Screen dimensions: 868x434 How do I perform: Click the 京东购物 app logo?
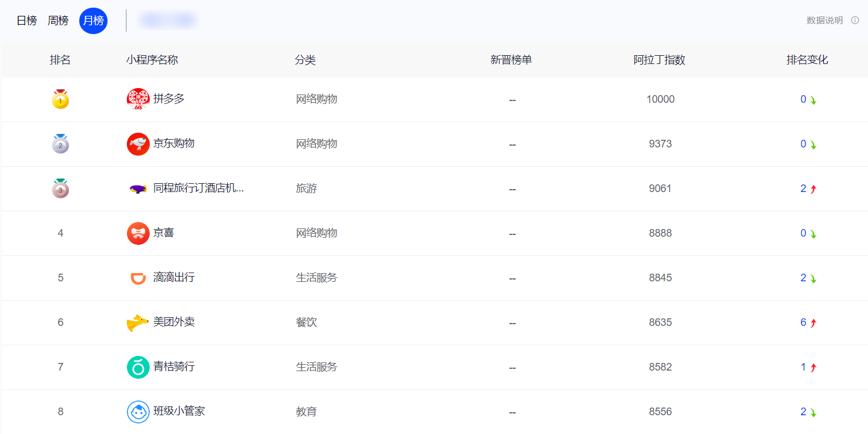point(138,144)
